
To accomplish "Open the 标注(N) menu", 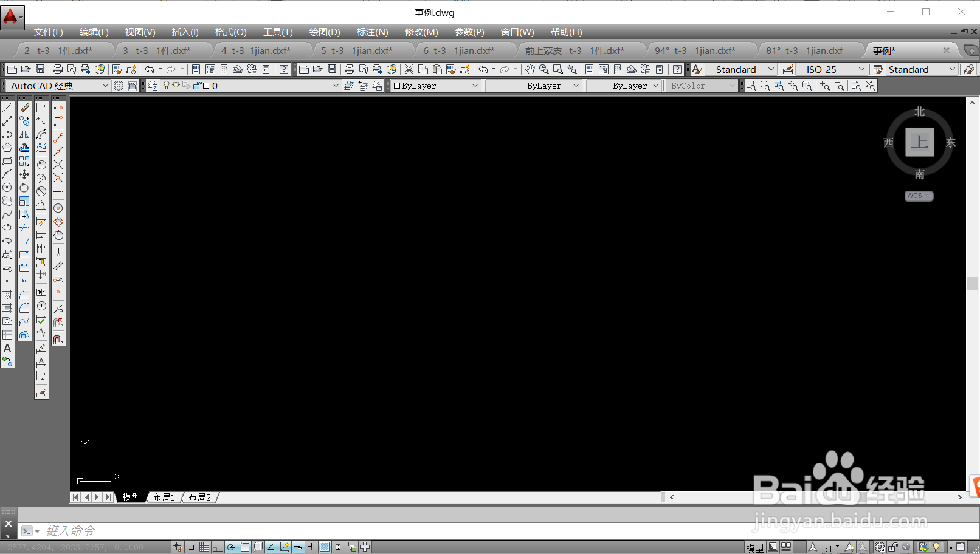I will point(372,32).
